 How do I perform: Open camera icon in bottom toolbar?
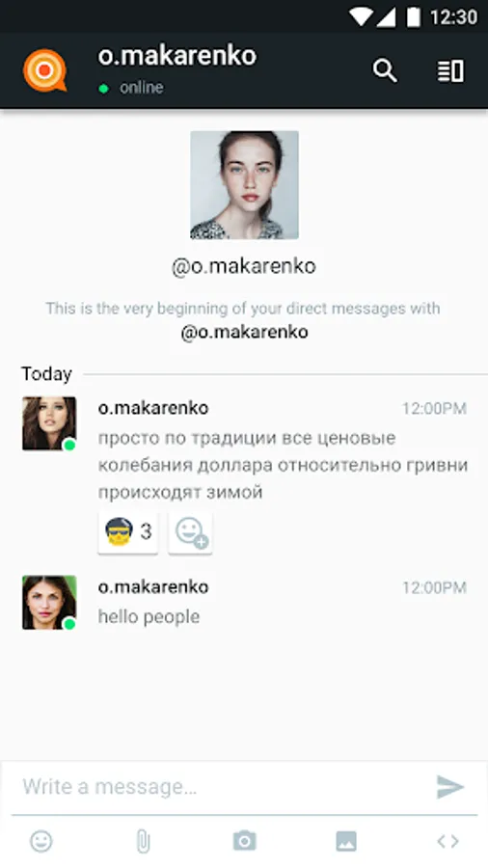[245, 841]
